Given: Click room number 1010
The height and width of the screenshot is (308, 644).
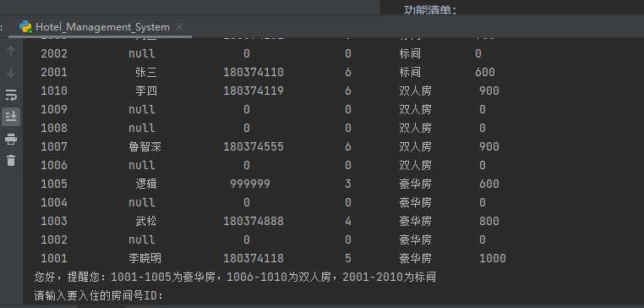Looking at the screenshot, I should click(x=54, y=91).
